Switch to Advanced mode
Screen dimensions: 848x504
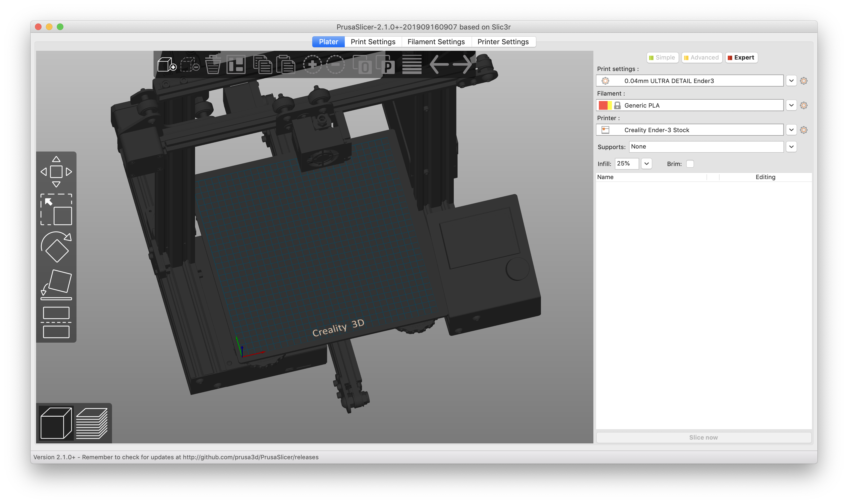pos(701,57)
